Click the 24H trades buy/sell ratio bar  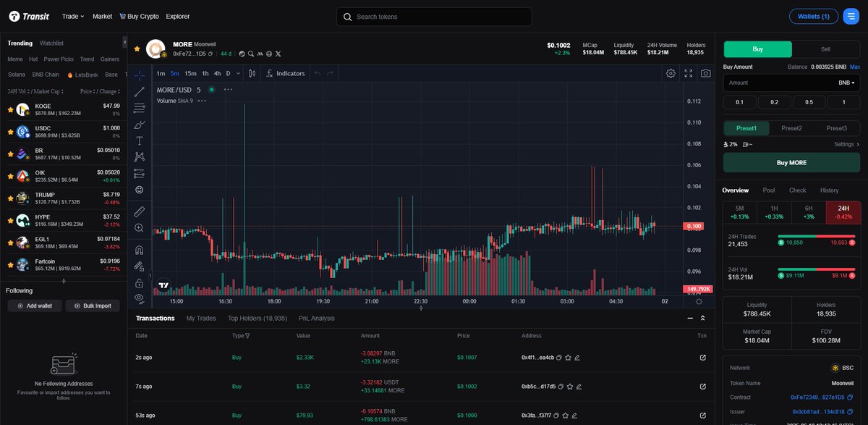point(817,236)
